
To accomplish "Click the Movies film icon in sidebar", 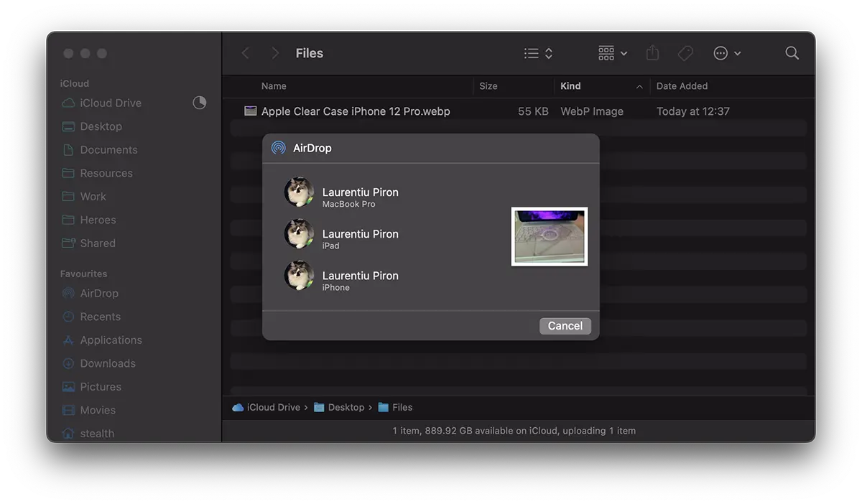I will point(68,410).
